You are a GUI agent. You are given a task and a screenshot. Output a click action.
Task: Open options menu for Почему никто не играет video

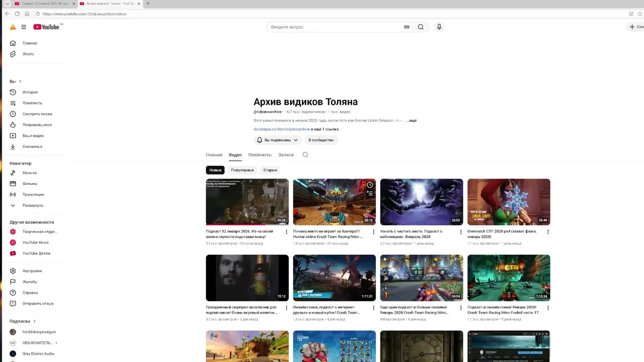[373, 232]
